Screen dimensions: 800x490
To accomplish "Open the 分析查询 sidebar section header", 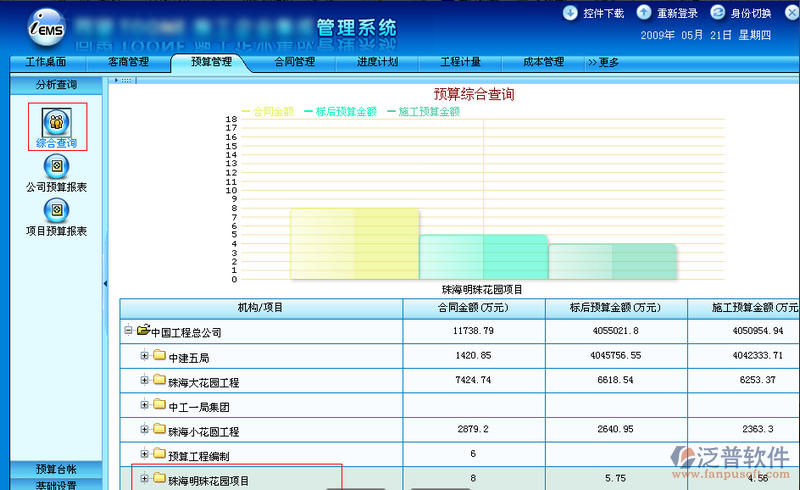I will point(56,85).
